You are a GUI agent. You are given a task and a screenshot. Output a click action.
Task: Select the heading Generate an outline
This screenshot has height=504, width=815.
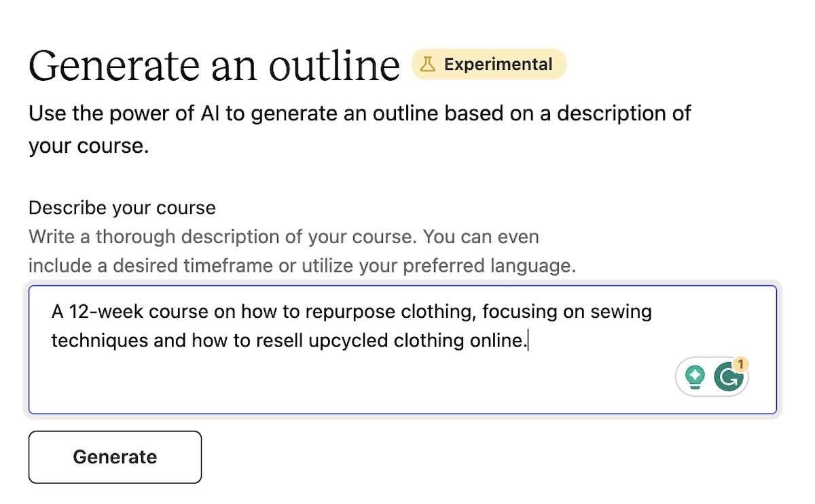213,65
